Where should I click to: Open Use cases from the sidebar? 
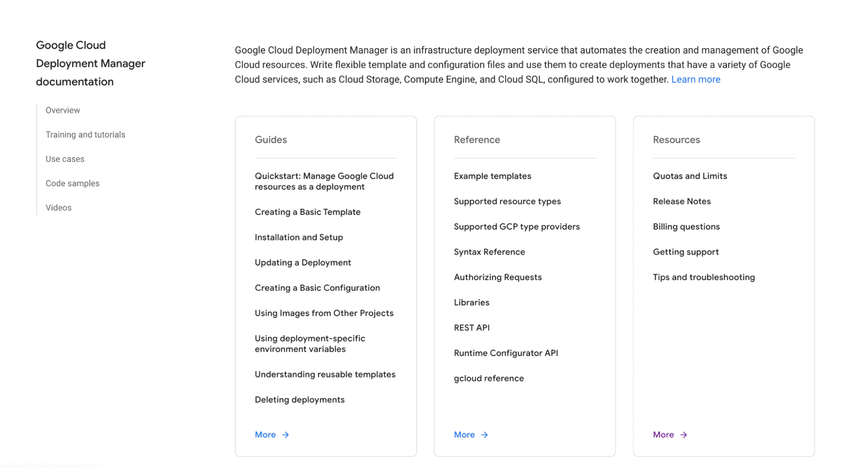tap(65, 159)
